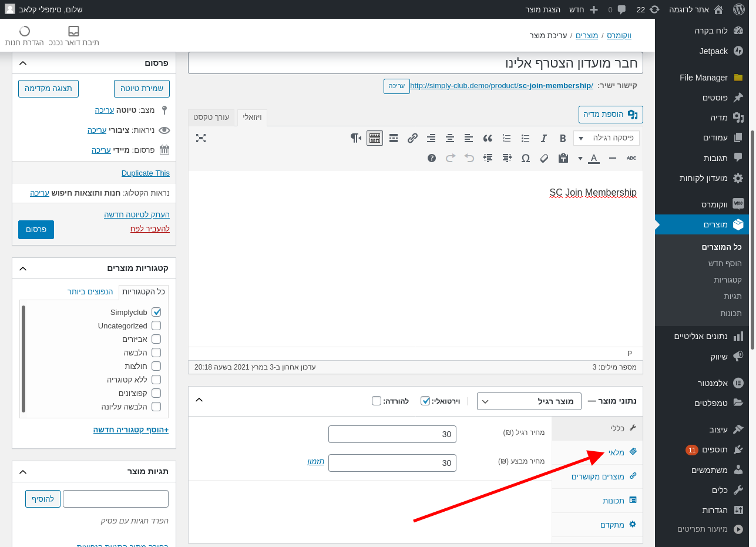Enter distraction-free fullscreen editor mode

coord(201,138)
